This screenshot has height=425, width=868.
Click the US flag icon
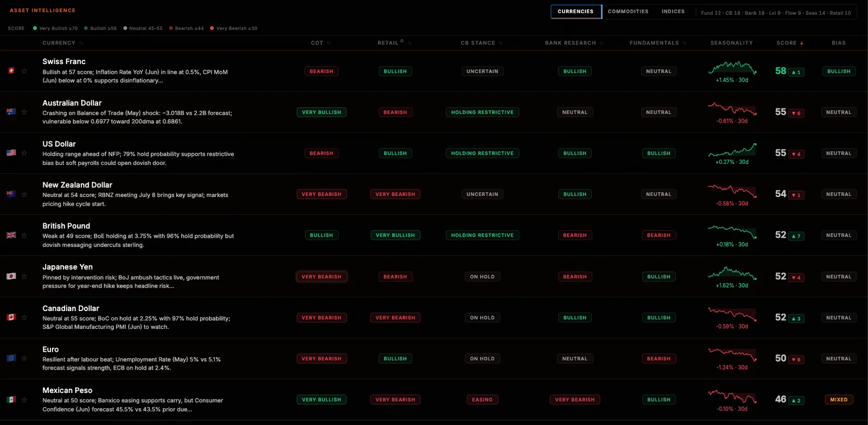[x=11, y=153]
